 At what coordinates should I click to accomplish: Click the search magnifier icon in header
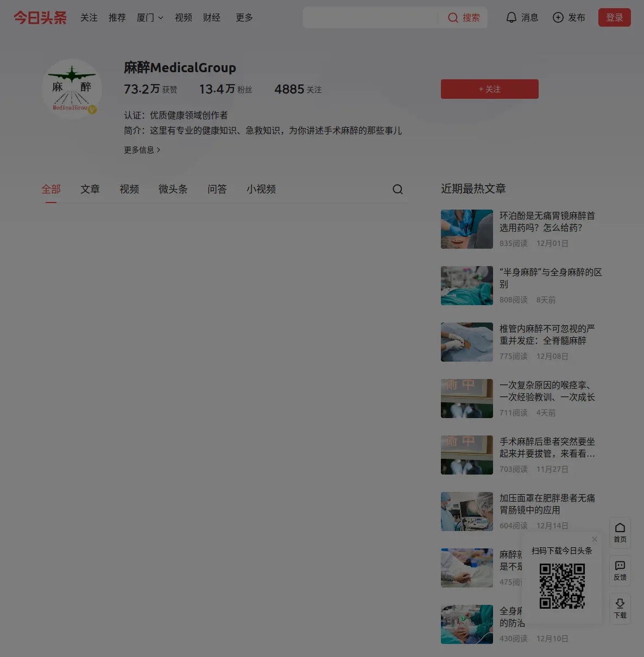coord(453,18)
